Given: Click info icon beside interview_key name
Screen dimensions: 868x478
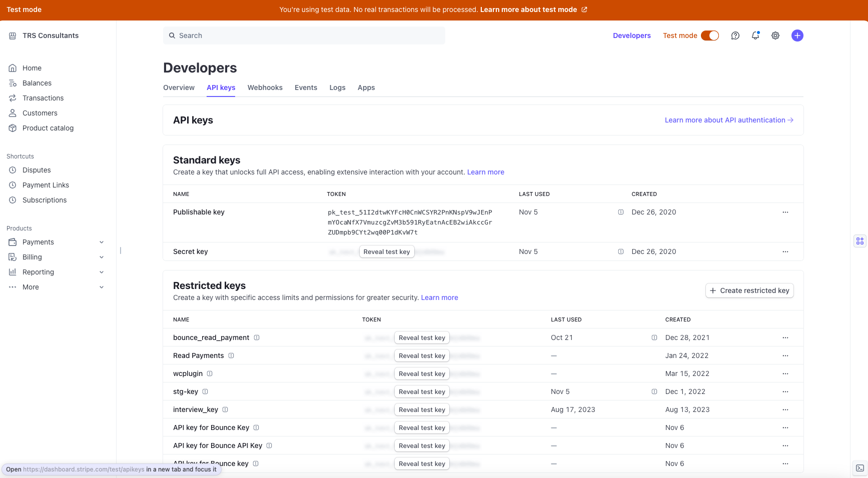Looking at the screenshot, I should pos(225,409).
